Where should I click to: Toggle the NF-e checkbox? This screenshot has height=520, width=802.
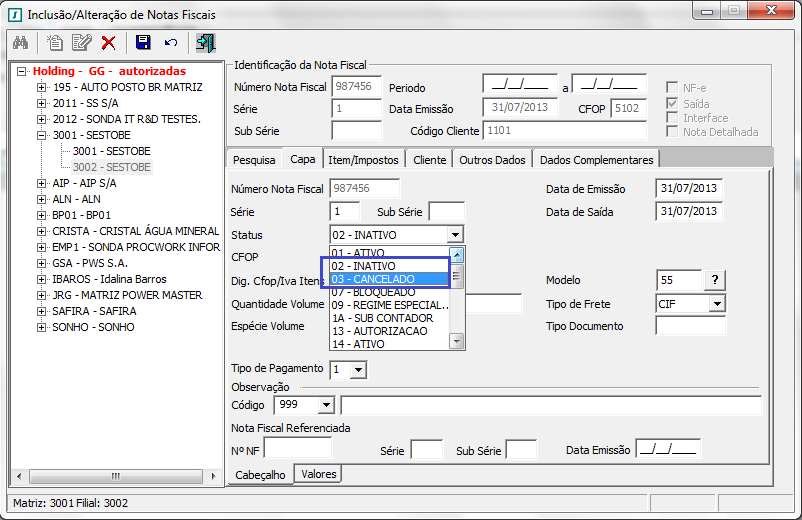tap(672, 88)
